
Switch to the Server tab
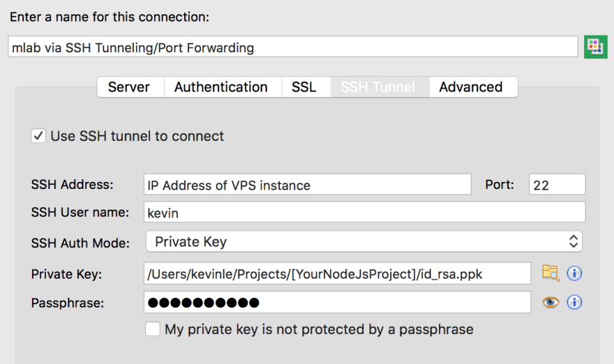(x=130, y=87)
